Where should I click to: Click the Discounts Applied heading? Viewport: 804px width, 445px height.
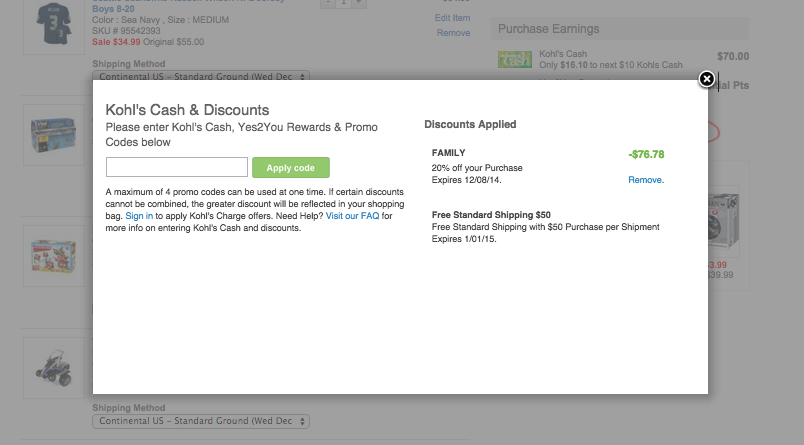pos(470,125)
